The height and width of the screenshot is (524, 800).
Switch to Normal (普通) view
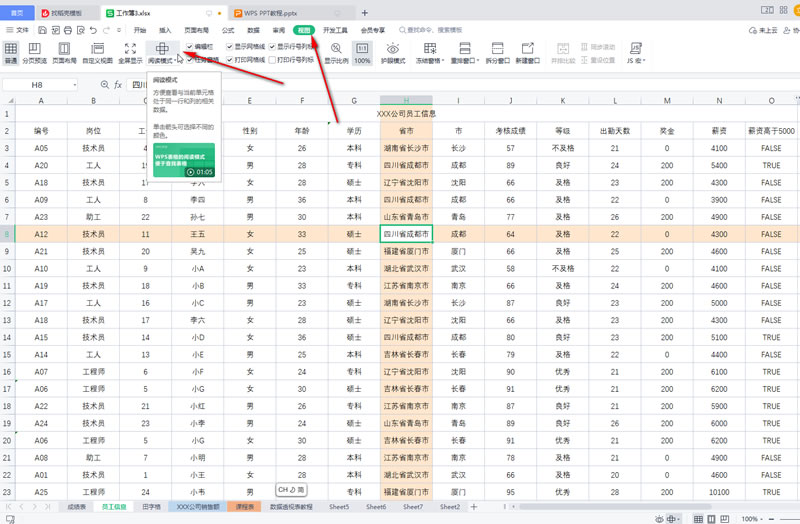coord(11,52)
